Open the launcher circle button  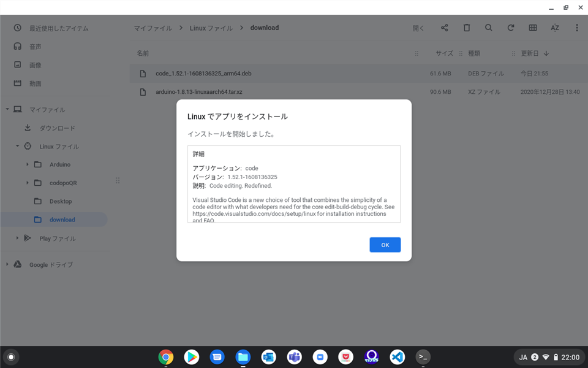pos(11,357)
